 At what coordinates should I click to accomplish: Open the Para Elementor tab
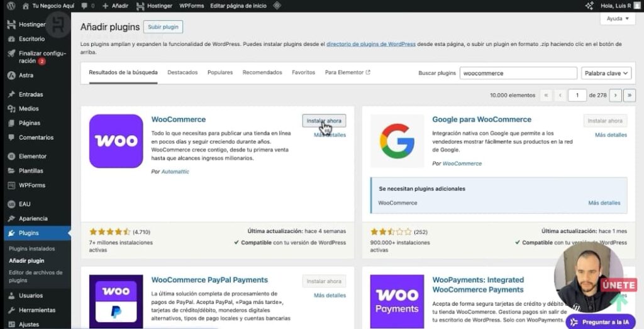tap(347, 72)
